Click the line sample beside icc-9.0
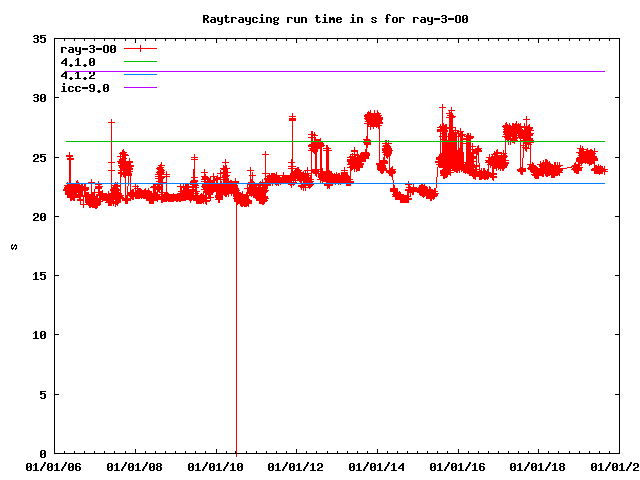Image resolution: width=640 pixels, height=480 pixels. point(141,88)
